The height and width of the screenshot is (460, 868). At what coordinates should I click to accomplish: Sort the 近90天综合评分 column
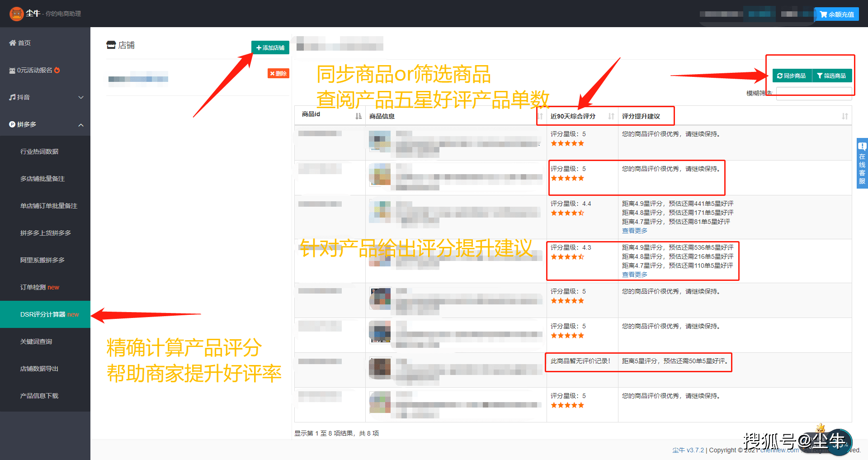pyautogui.click(x=611, y=116)
